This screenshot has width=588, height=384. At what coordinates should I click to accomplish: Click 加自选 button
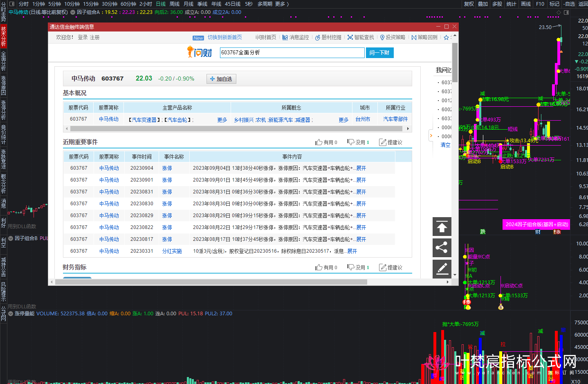point(221,79)
